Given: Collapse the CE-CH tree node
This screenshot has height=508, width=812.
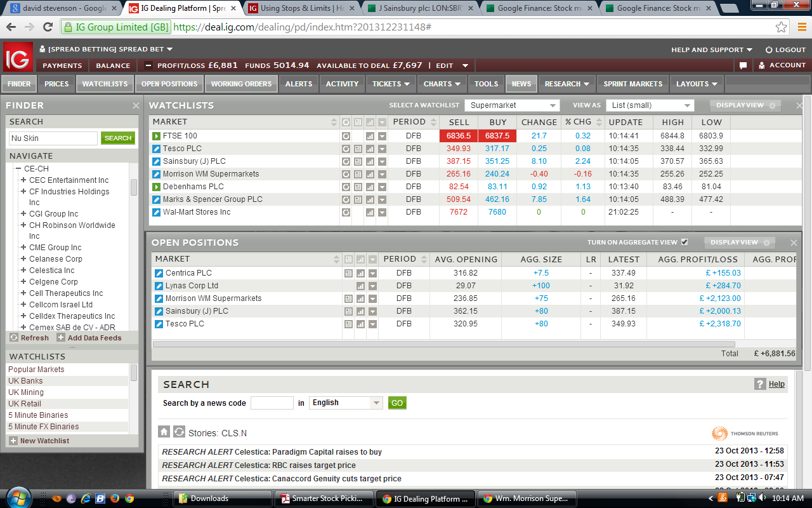Looking at the screenshot, I should [x=18, y=169].
